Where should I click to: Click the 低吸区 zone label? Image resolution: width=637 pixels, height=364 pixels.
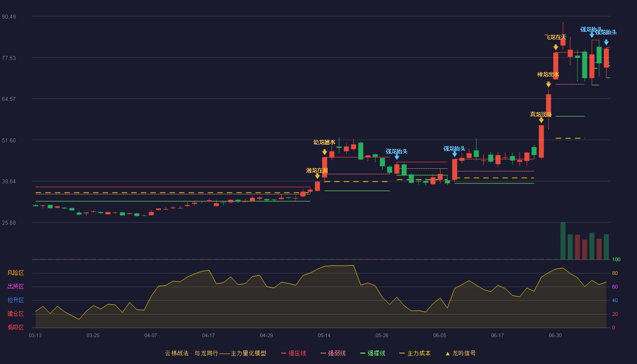pyautogui.click(x=16, y=327)
